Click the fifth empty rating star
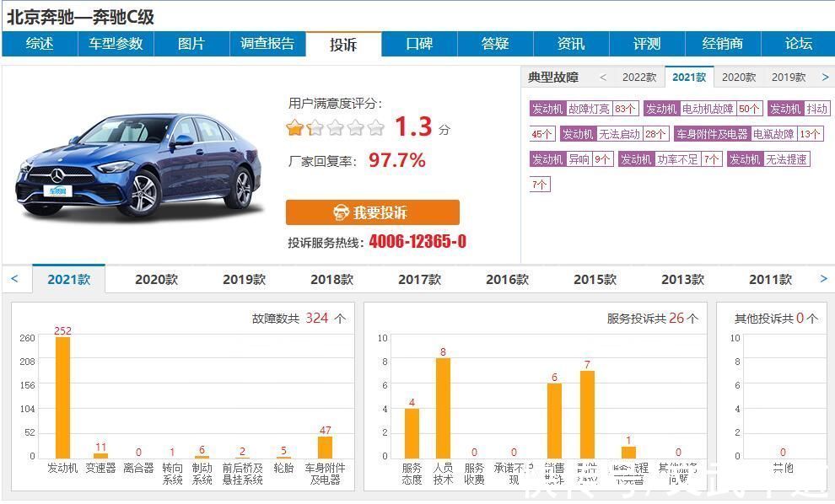Viewport: 835px width, 504px height. pyautogui.click(x=375, y=128)
